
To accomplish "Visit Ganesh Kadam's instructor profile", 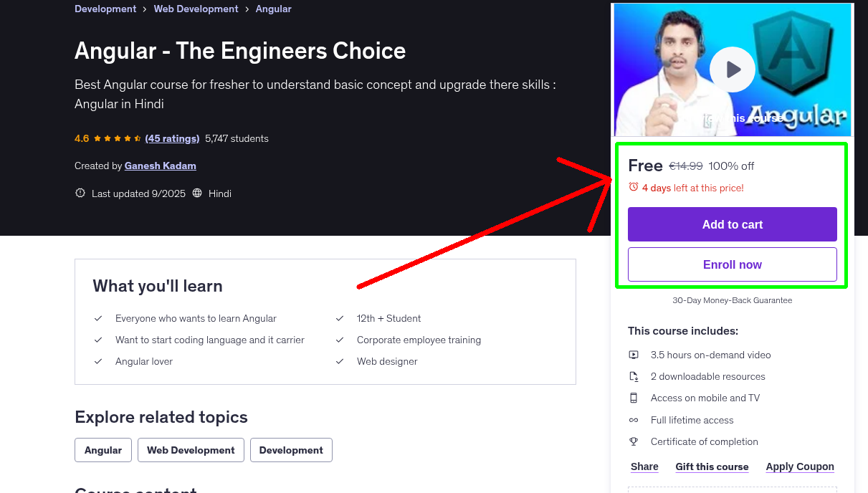I will [x=160, y=166].
